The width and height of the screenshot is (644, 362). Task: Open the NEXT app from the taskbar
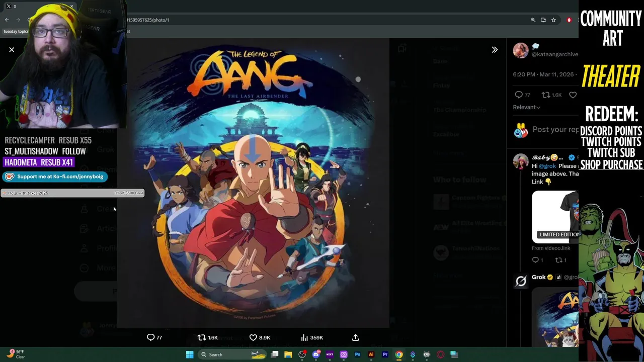[x=330, y=354]
